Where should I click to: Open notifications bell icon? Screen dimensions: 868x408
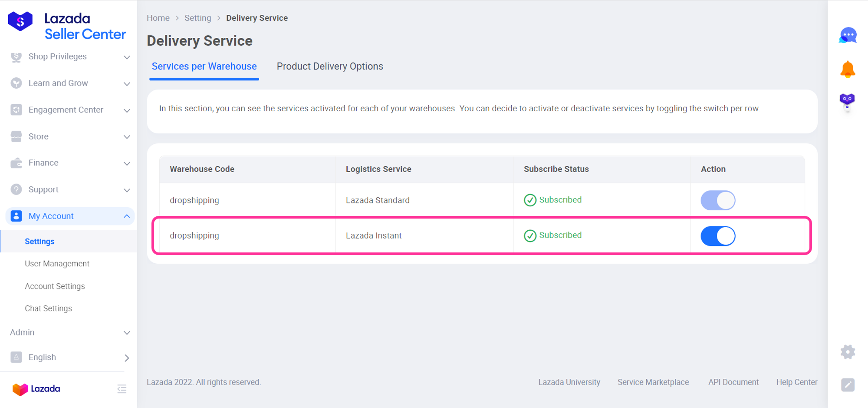pyautogui.click(x=848, y=70)
